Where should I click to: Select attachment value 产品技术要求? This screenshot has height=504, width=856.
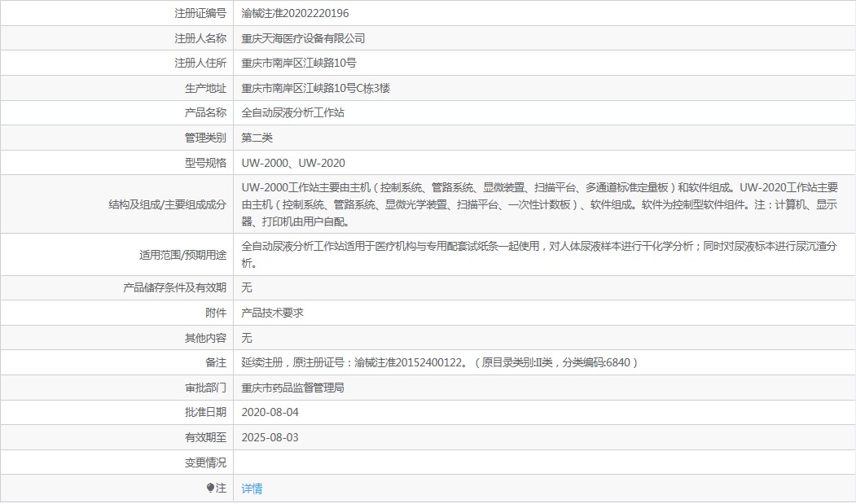pyautogui.click(x=272, y=313)
